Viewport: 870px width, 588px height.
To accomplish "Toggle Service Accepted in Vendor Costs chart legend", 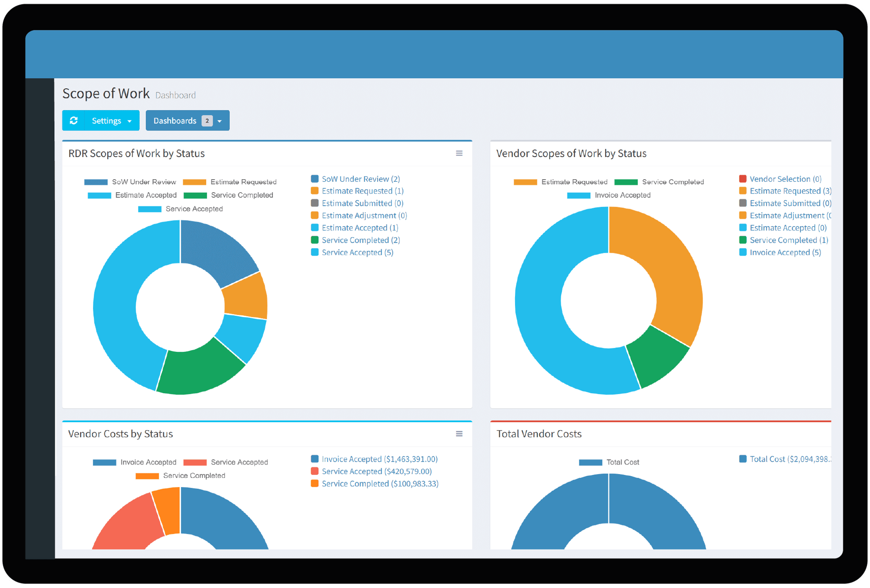I will point(225,462).
